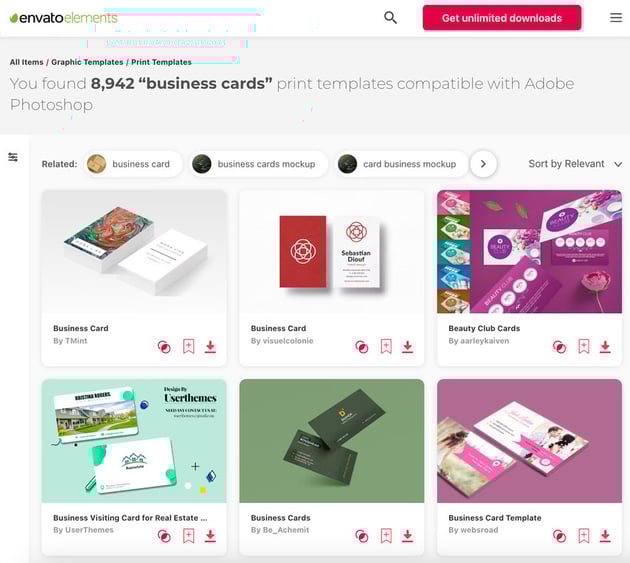This screenshot has width=630, height=563.
Task: Select the business cards mockup related tag
Action: 258,164
